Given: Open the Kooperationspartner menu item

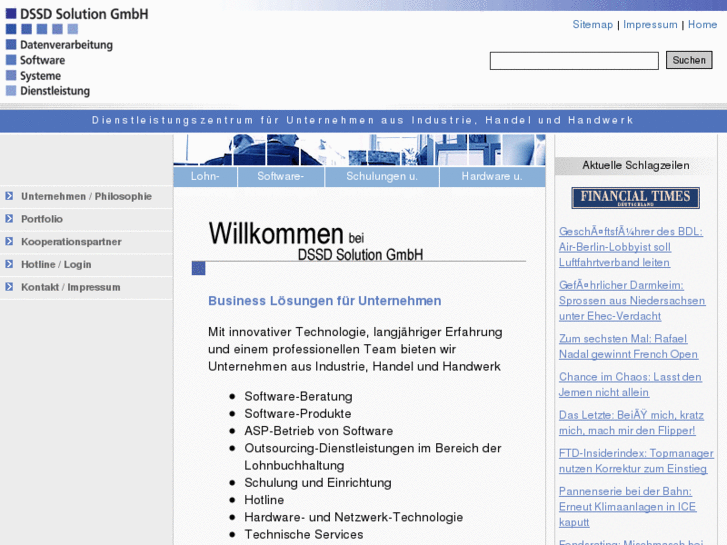Looking at the screenshot, I should (71, 242).
